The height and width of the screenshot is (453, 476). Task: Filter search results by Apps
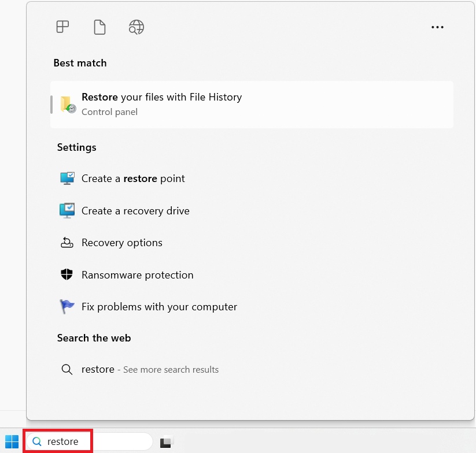coord(62,27)
